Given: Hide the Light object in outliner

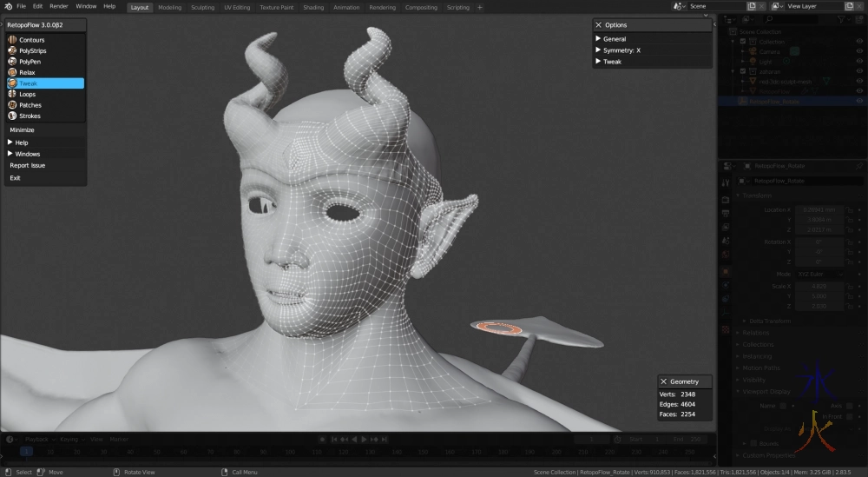Looking at the screenshot, I should [858, 61].
